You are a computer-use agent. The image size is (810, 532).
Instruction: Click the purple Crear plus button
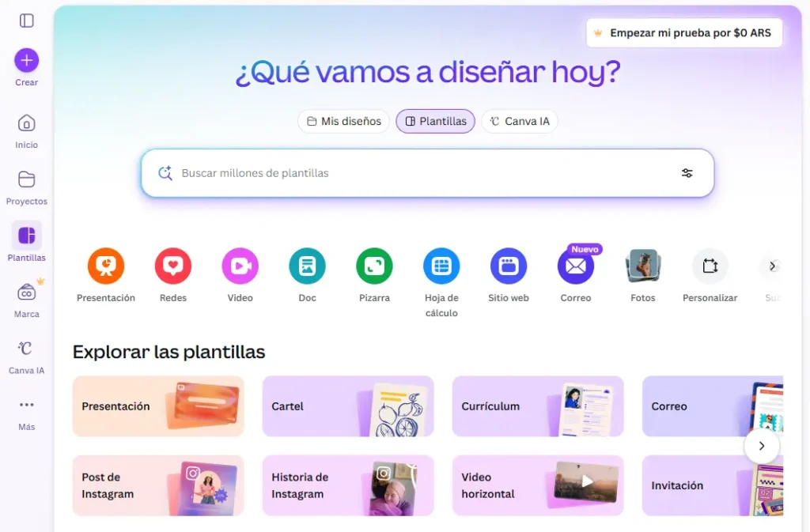[x=26, y=60]
